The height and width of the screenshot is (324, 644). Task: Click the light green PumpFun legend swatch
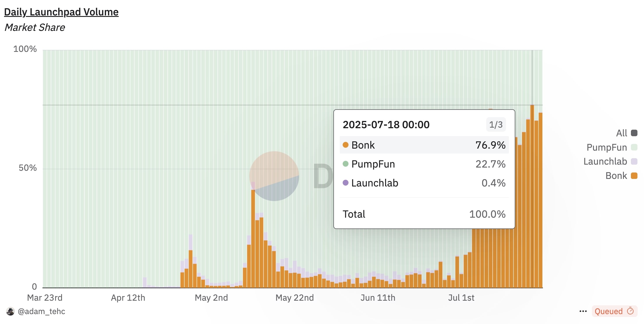pyautogui.click(x=634, y=147)
